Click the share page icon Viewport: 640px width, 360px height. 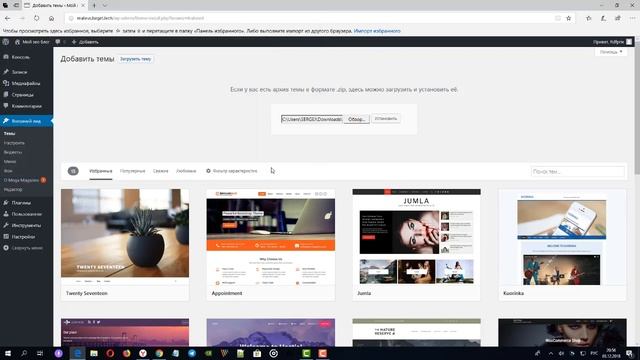pos(618,18)
